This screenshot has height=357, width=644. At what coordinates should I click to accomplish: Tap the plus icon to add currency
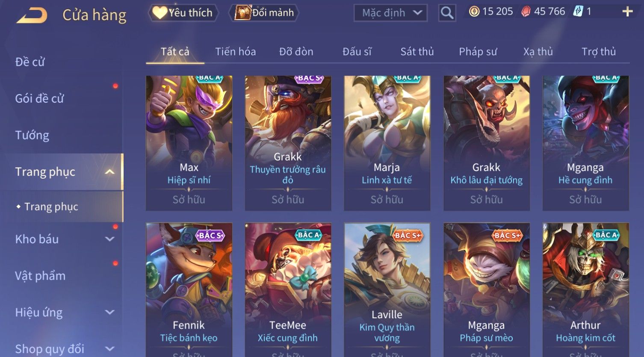627,12
